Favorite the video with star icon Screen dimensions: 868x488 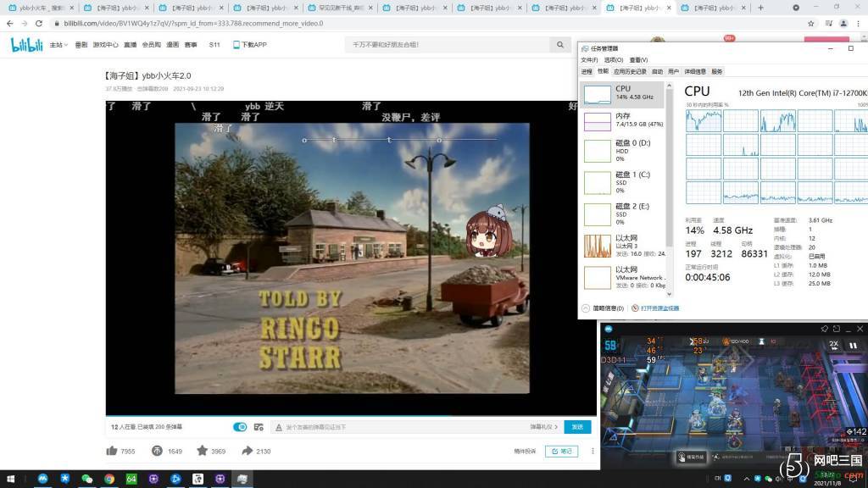click(202, 451)
